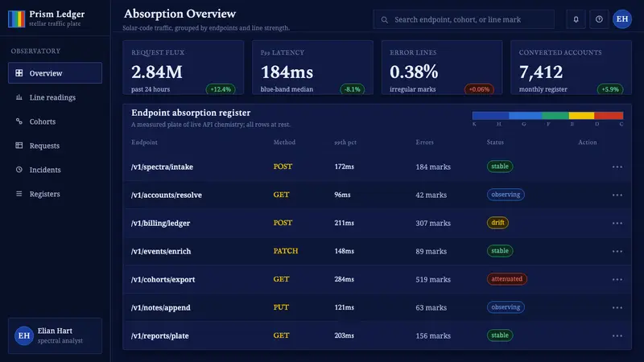
Task: Click the drift status badge
Action: pyautogui.click(x=497, y=223)
